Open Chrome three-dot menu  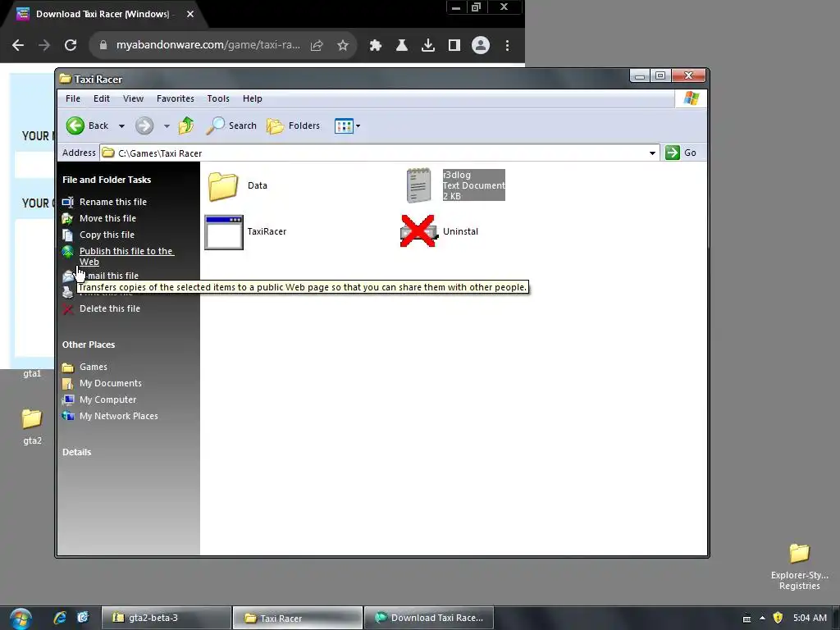(507, 46)
